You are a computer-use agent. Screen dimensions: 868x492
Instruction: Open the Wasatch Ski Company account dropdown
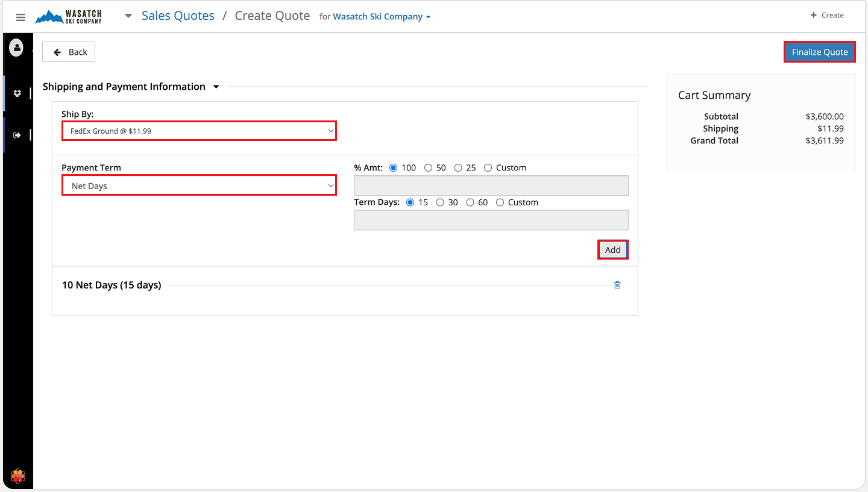382,17
